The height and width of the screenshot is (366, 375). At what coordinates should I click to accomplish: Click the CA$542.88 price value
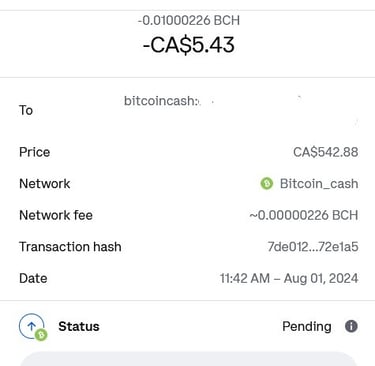[x=326, y=152]
